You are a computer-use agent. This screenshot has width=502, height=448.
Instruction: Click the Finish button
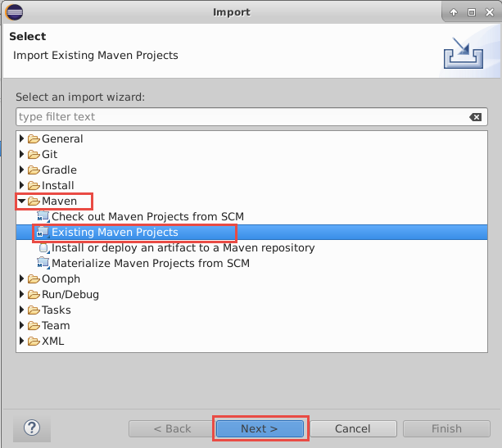tap(446, 428)
